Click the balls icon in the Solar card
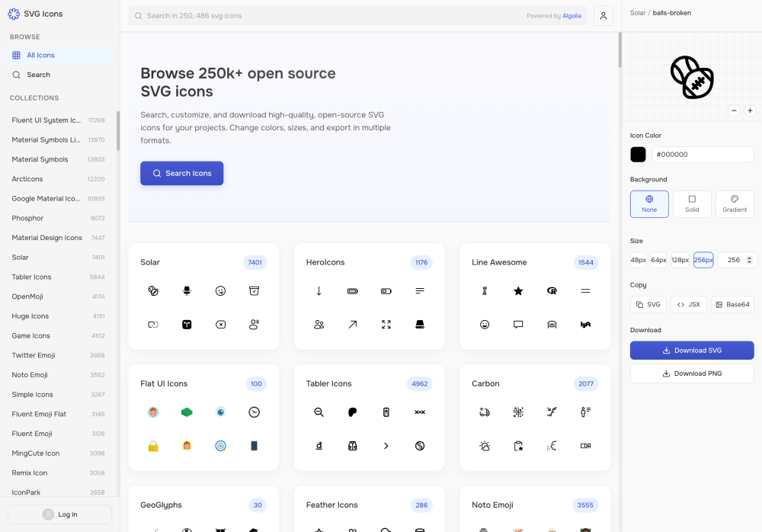 153,291
